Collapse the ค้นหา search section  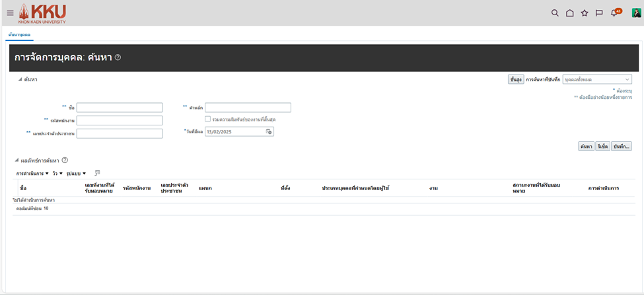[19, 79]
